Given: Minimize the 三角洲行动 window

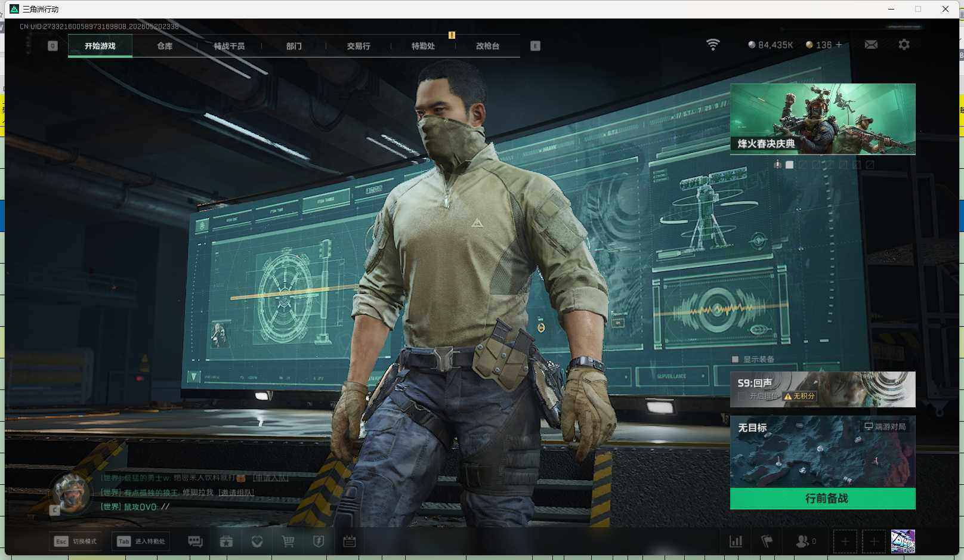Looking at the screenshot, I should tap(891, 9).
